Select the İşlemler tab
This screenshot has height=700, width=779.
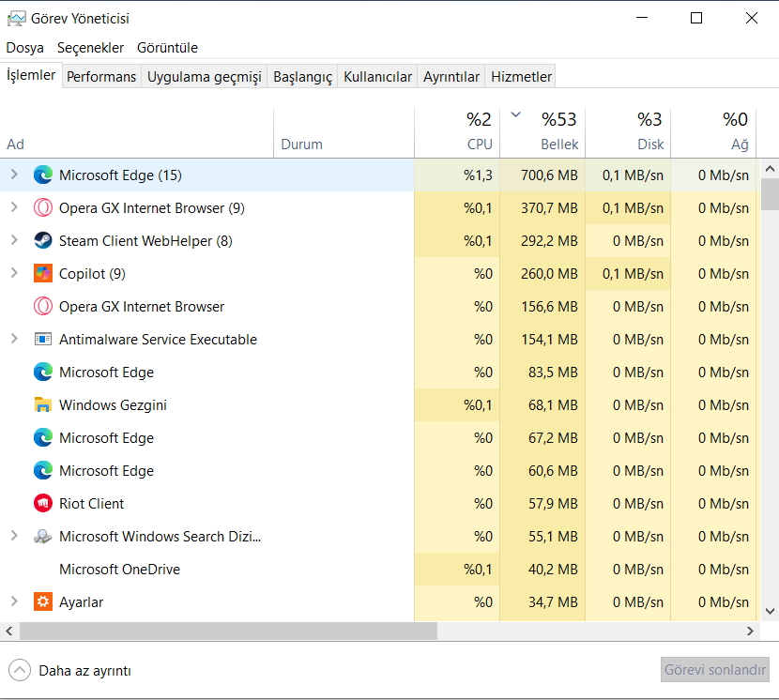point(31,75)
